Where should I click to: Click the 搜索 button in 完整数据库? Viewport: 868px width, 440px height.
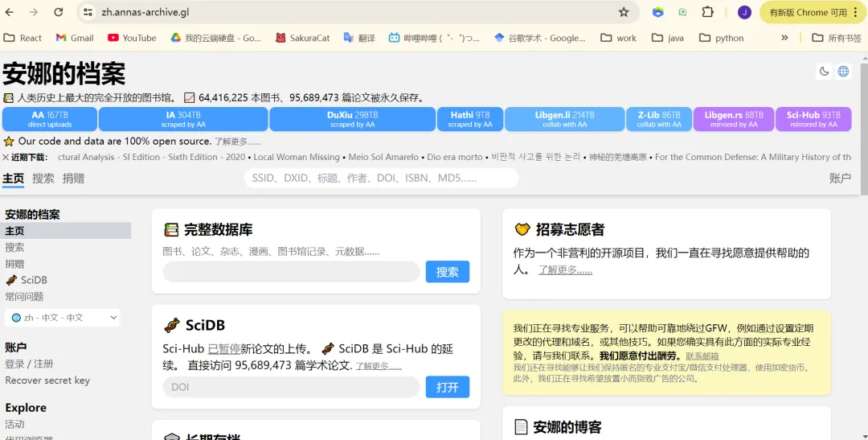pos(448,272)
